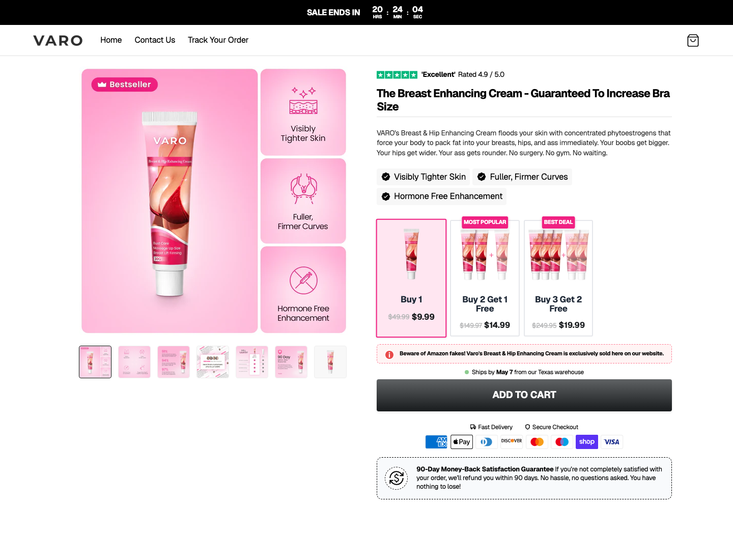Click the $9.99 price
This screenshot has height=560, width=733.
click(423, 317)
